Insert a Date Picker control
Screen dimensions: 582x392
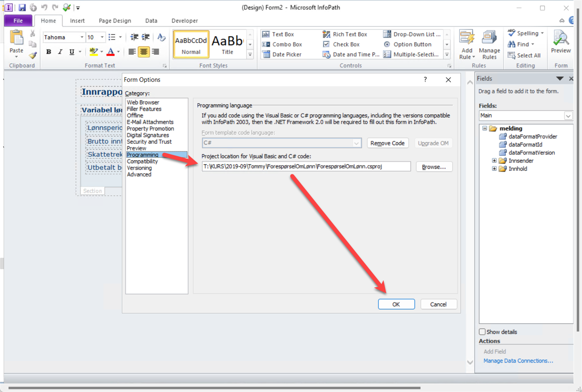[282, 55]
